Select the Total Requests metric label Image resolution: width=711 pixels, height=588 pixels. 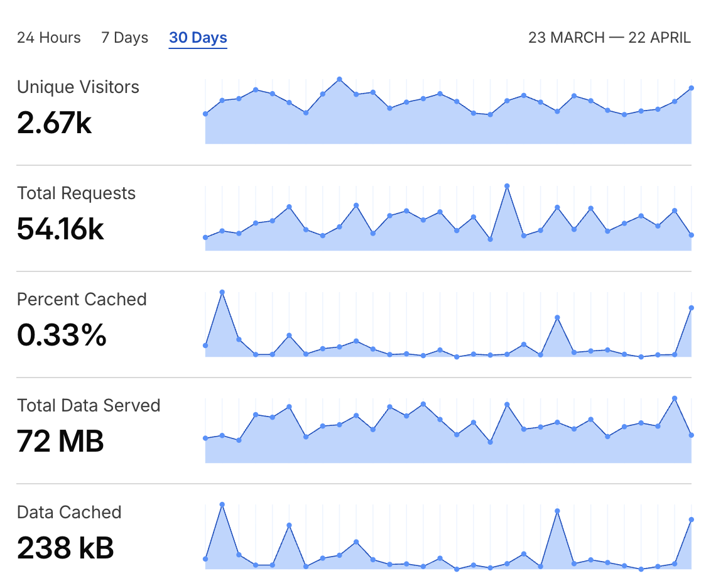pyautogui.click(x=76, y=193)
